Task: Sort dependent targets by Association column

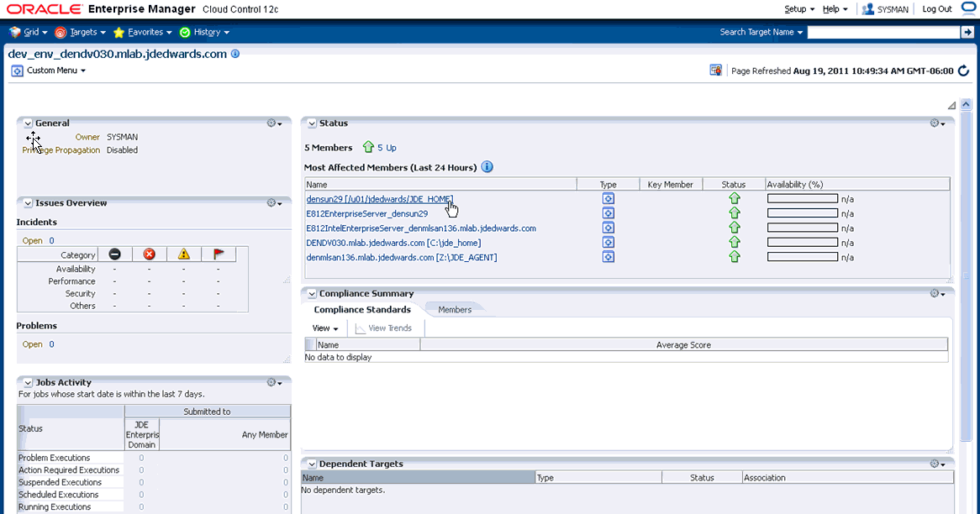Action: (x=847, y=478)
